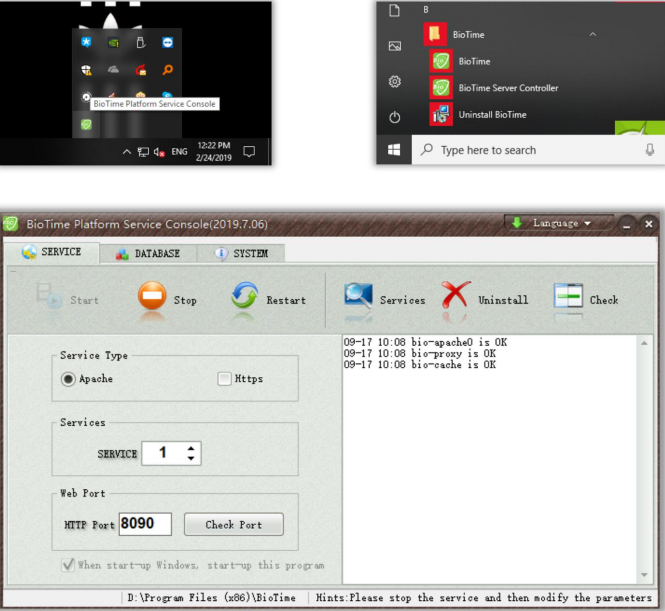Click the log line 'bio-proxy is OK'
This screenshot has width=665, height=611.
[x=420, y=353]
